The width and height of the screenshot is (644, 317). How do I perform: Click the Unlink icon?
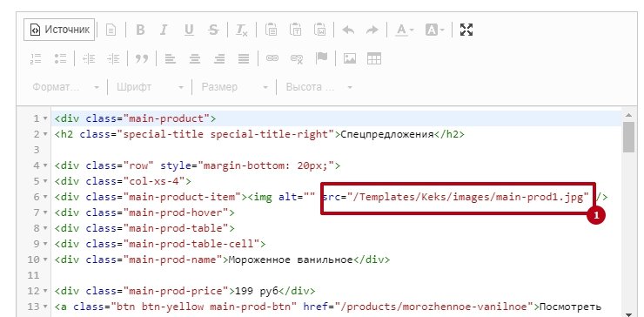pos(297,59)
